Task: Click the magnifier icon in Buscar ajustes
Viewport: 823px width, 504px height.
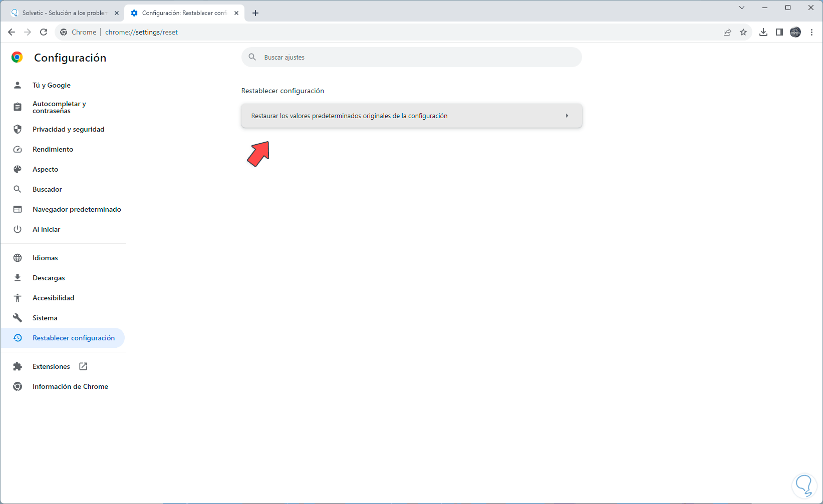Action: [252, 57]
